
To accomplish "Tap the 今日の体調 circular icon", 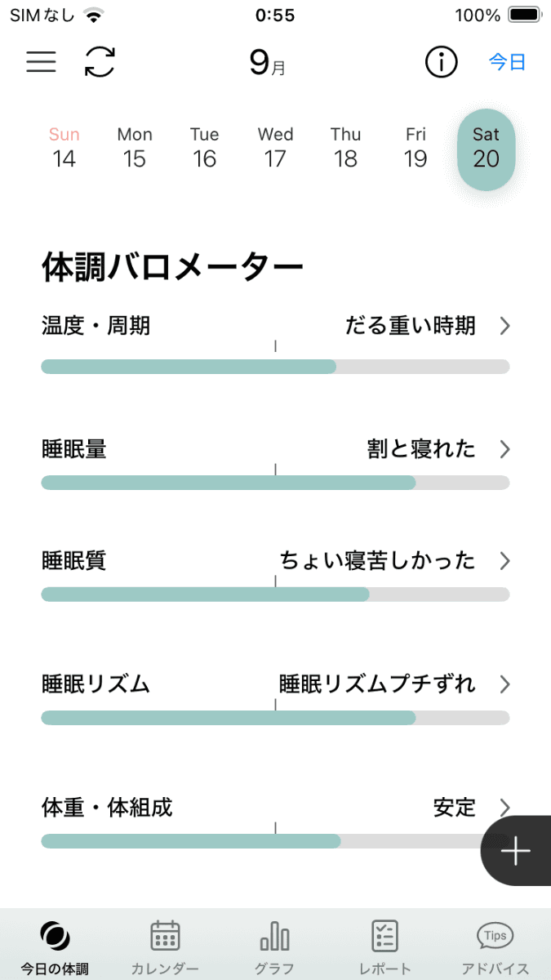I will tap(55, 936).
